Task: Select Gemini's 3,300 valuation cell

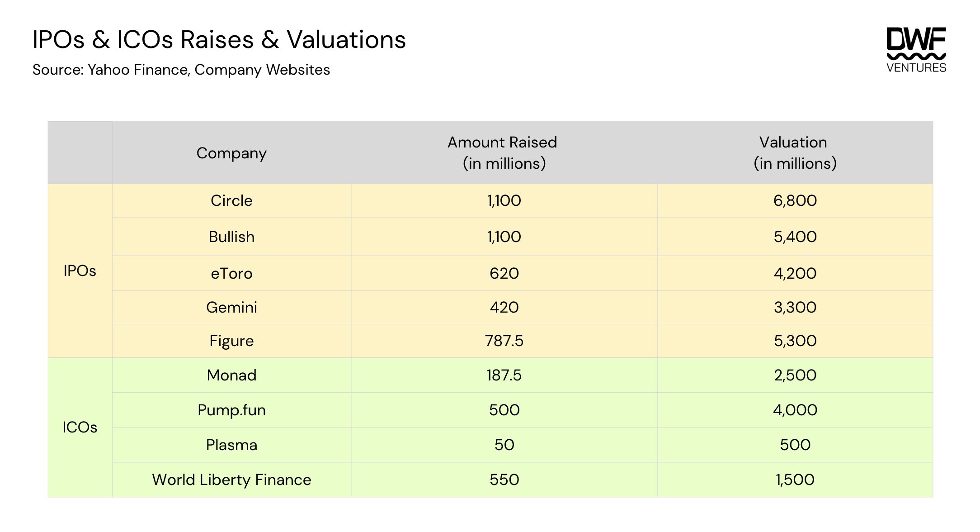Action: coord(795,307)
